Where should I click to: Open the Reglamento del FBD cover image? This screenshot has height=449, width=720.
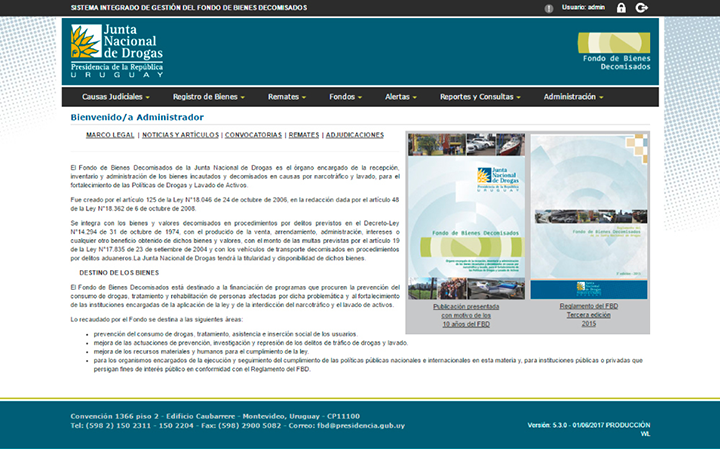click(x=588, y=215)
